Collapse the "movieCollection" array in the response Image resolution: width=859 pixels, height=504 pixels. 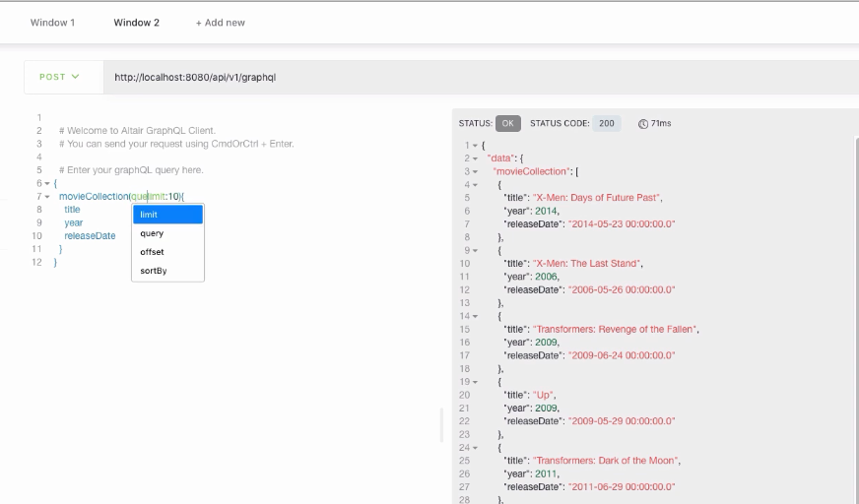click(x=475, y=171)
